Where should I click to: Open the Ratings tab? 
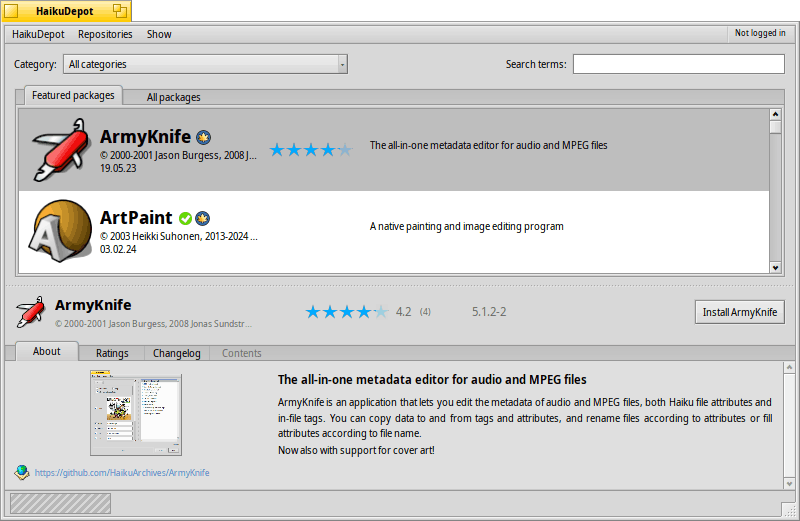pos(112,353)
